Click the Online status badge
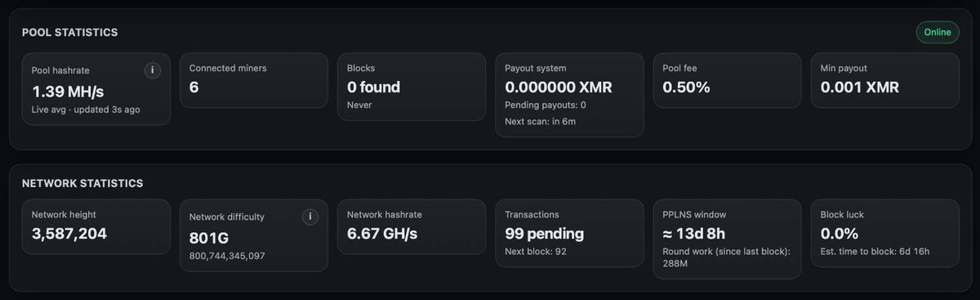The height and width of the screenshot is (300, 980). pos(938,32)
